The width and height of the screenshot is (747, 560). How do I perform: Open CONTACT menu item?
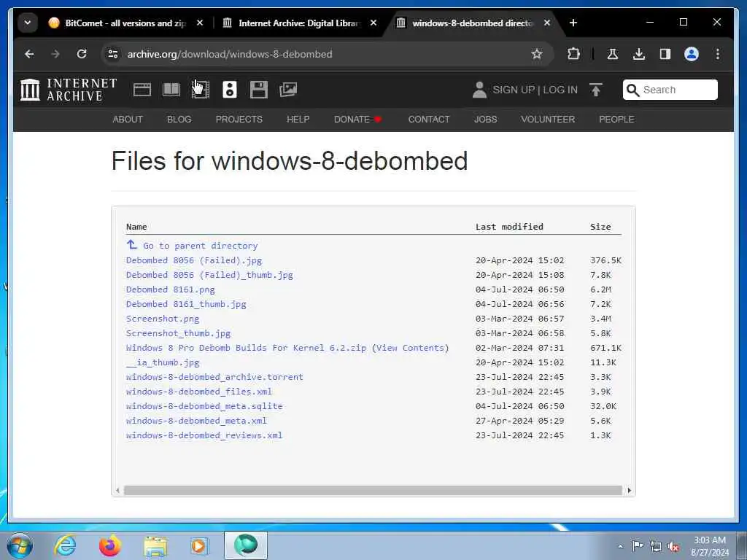click(x=429, y=120)
